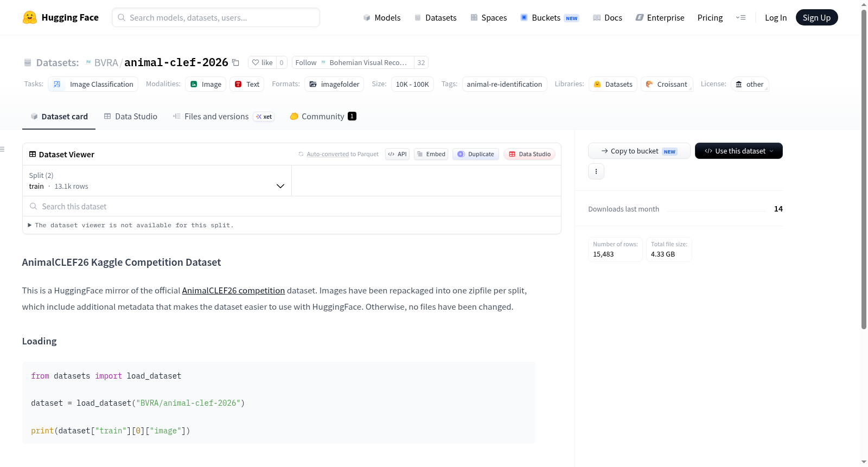
Task: Select the Croissant library tag
Action: click(667, 84)
